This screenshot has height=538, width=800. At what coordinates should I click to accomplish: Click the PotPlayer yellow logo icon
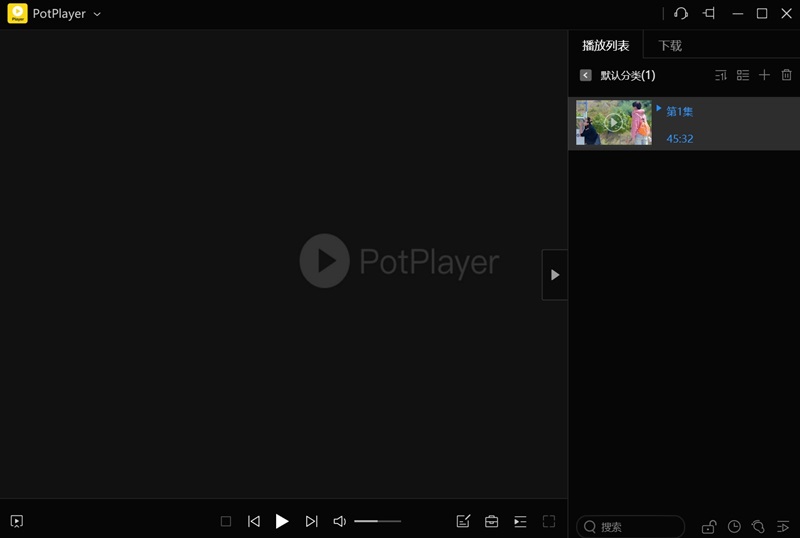(x=17, y=13)
